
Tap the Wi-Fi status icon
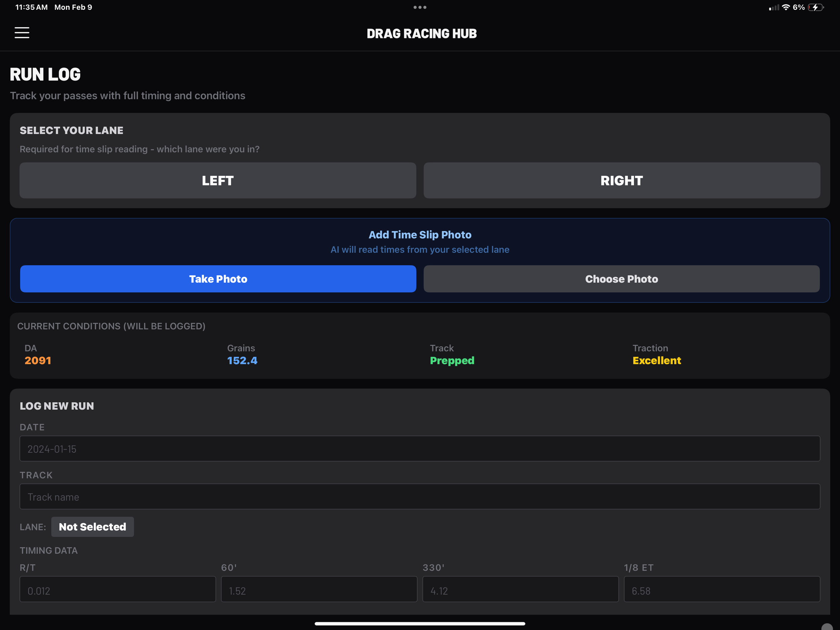(786, 7)
